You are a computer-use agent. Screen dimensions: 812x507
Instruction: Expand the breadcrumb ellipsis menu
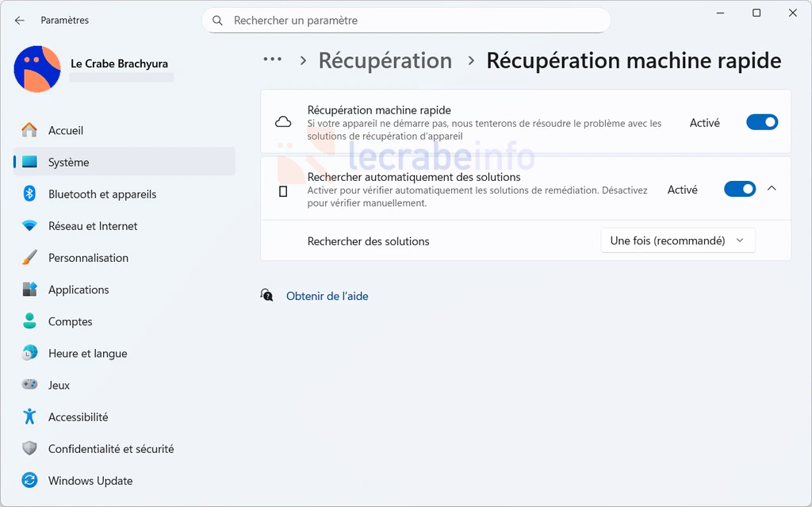tap(273, 60)
